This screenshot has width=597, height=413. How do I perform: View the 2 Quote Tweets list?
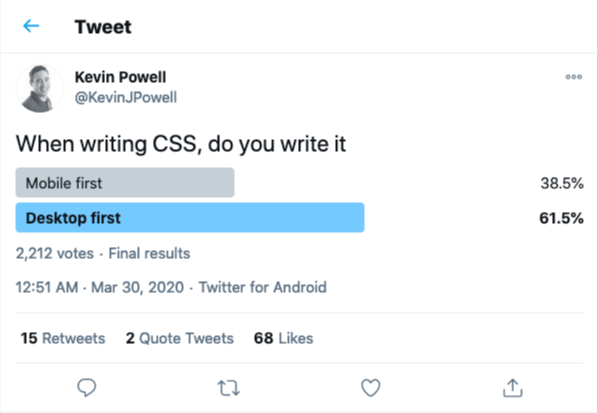180,338
